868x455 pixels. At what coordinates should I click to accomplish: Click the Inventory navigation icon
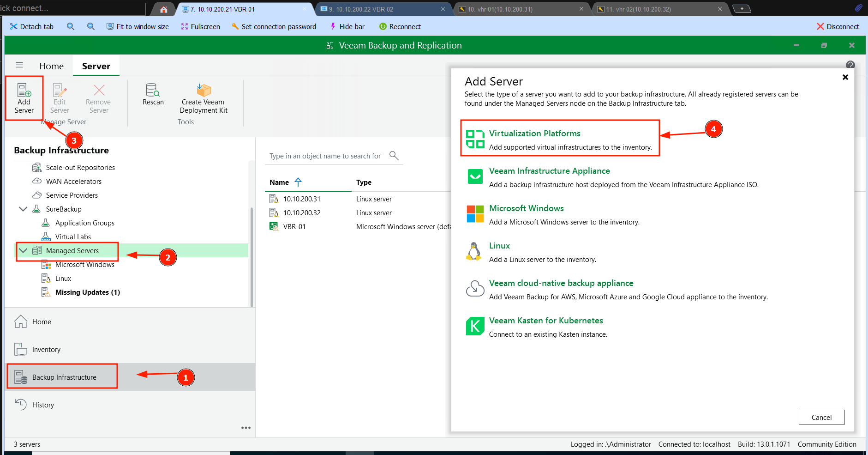click(21, 349)
